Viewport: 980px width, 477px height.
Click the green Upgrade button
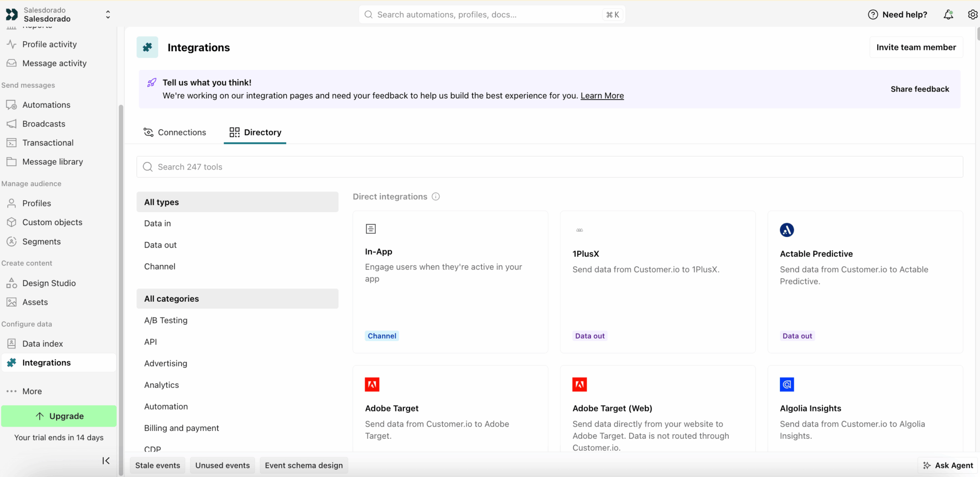[59, 416]
